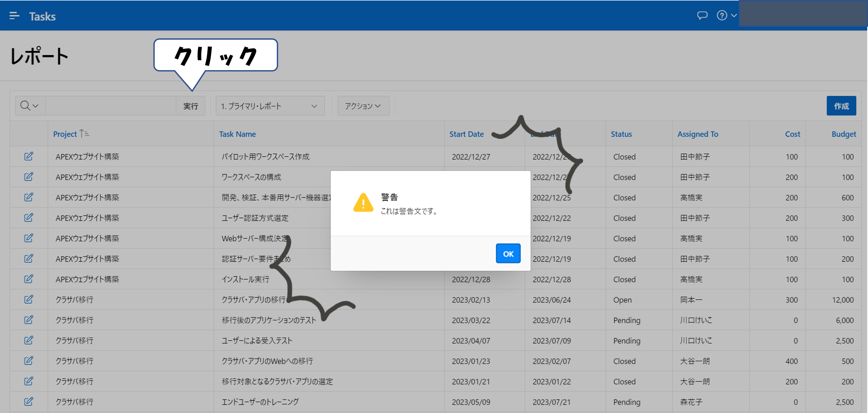Click the pencil edit icon for パイロット用ワークスペース作成
Screen dimensions: 868x413
29,156
